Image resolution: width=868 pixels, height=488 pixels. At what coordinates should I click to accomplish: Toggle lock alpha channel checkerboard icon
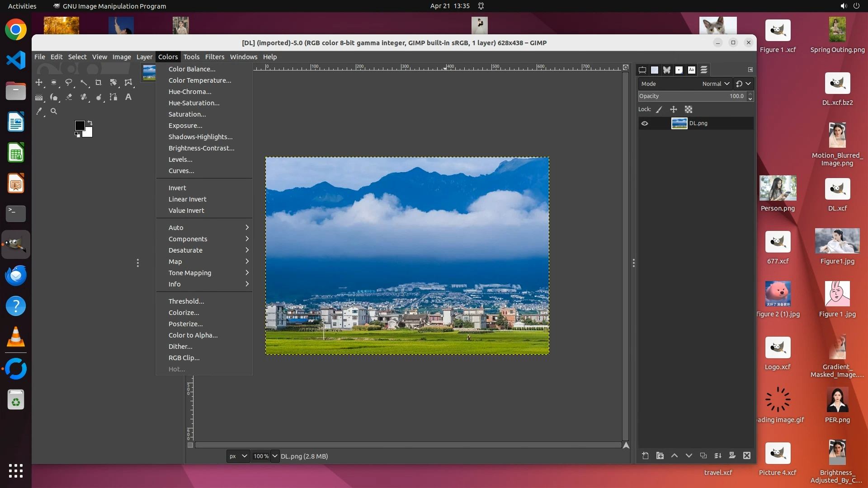click(x=688, y=109)
